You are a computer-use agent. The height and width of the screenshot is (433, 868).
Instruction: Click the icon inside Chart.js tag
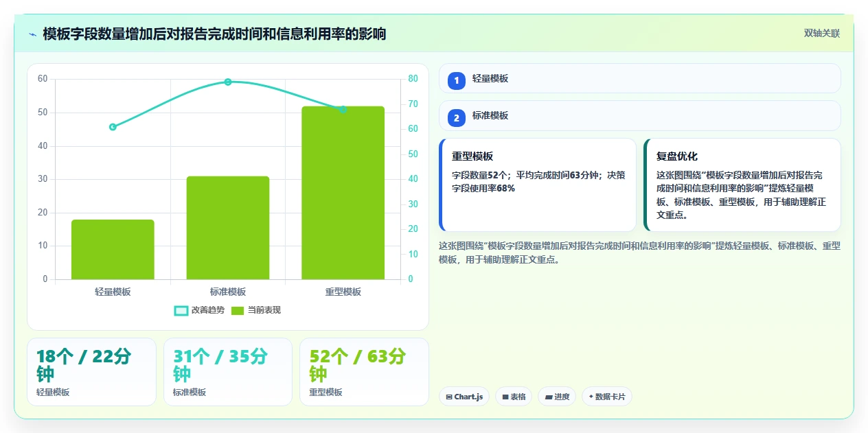click(x=449, y=397)
